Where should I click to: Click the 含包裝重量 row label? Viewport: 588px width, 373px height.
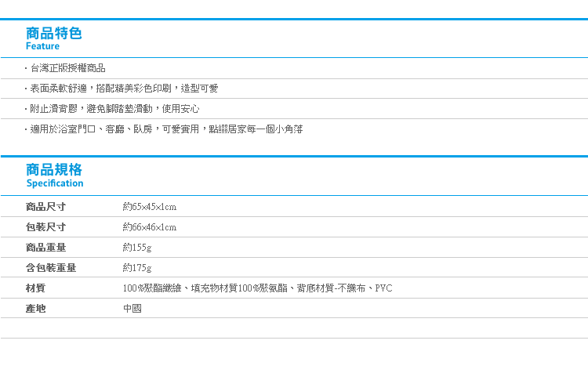51,268
